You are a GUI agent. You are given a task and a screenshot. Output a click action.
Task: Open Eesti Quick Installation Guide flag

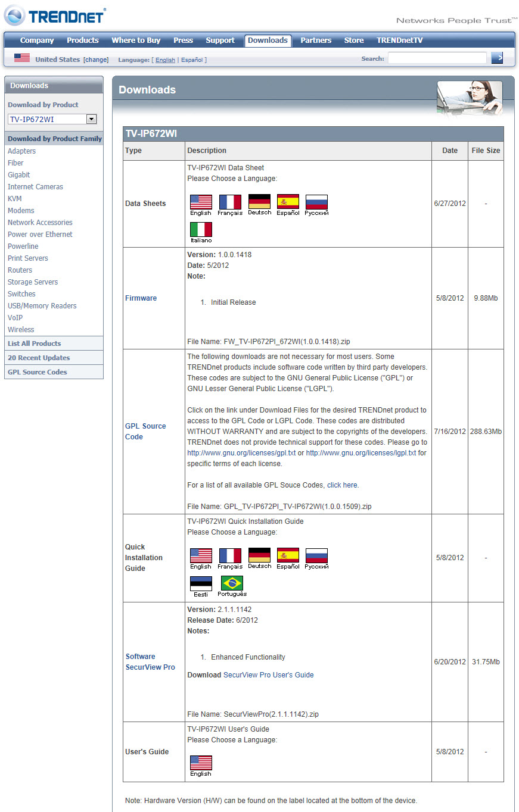[201, 583]
